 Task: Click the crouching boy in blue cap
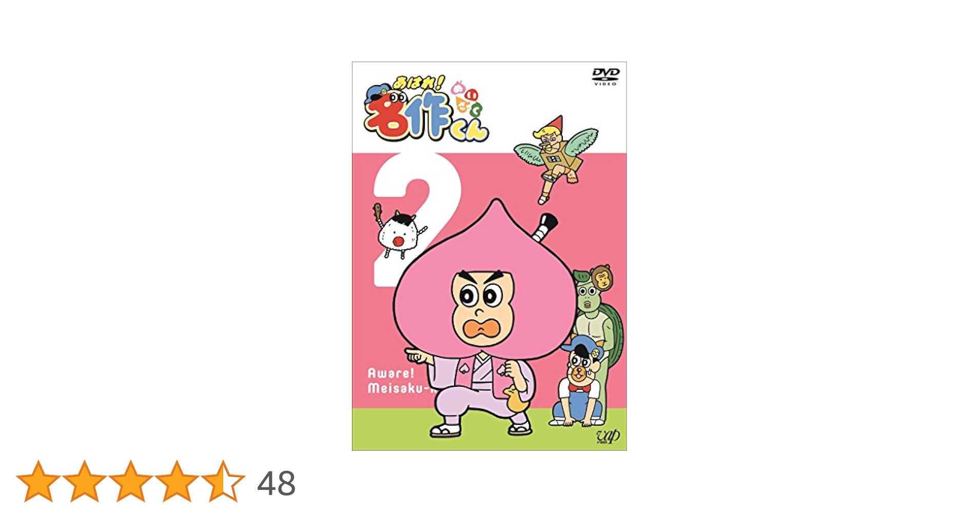(x=578, y=382)
